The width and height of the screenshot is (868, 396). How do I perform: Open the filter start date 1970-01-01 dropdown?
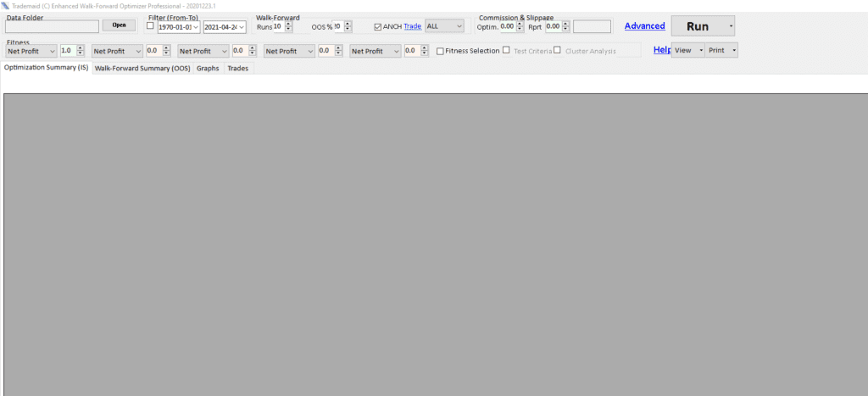tap(196, 27)
